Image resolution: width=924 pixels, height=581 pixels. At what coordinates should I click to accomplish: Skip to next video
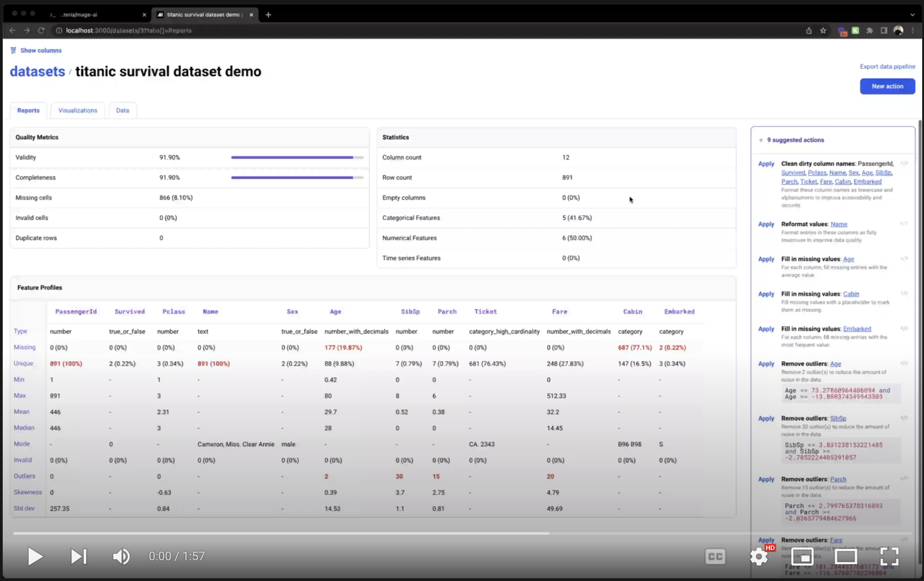(x=78, y=556)
